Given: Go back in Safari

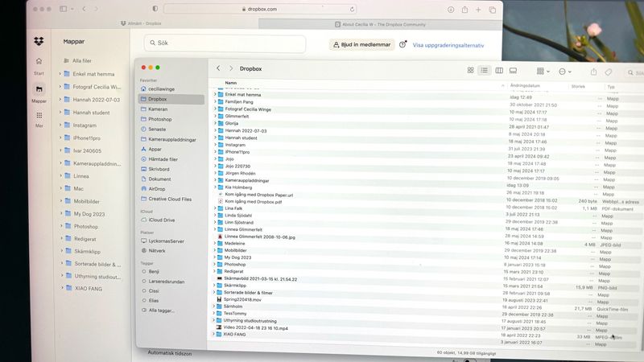Looking at the screenshot, I should click(x=84, y=9).
